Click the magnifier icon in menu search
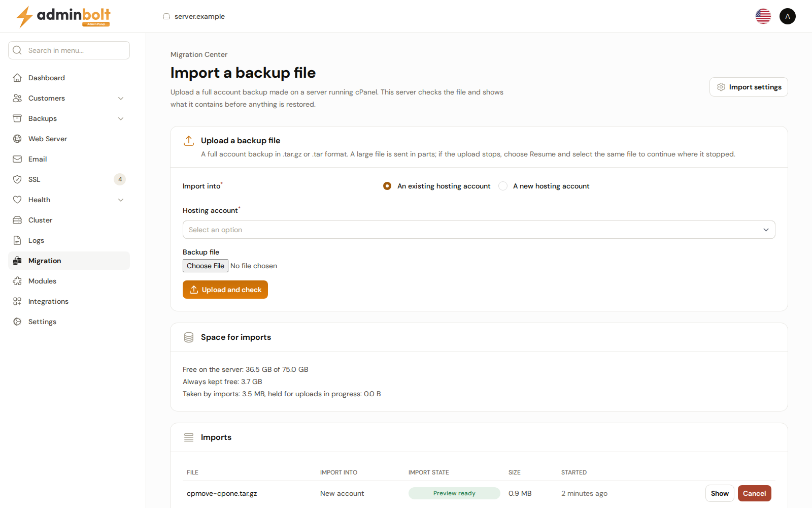This screenshot has height=508, width=812. (x=17, y=50)
